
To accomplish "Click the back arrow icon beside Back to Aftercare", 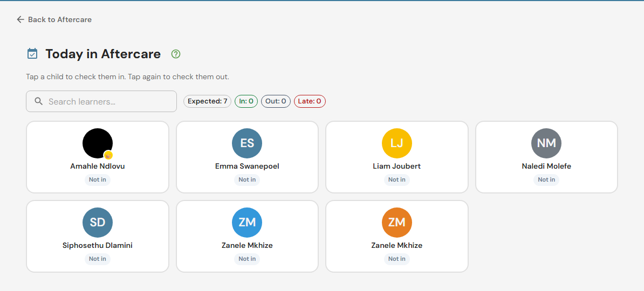I will click(20, 19).
